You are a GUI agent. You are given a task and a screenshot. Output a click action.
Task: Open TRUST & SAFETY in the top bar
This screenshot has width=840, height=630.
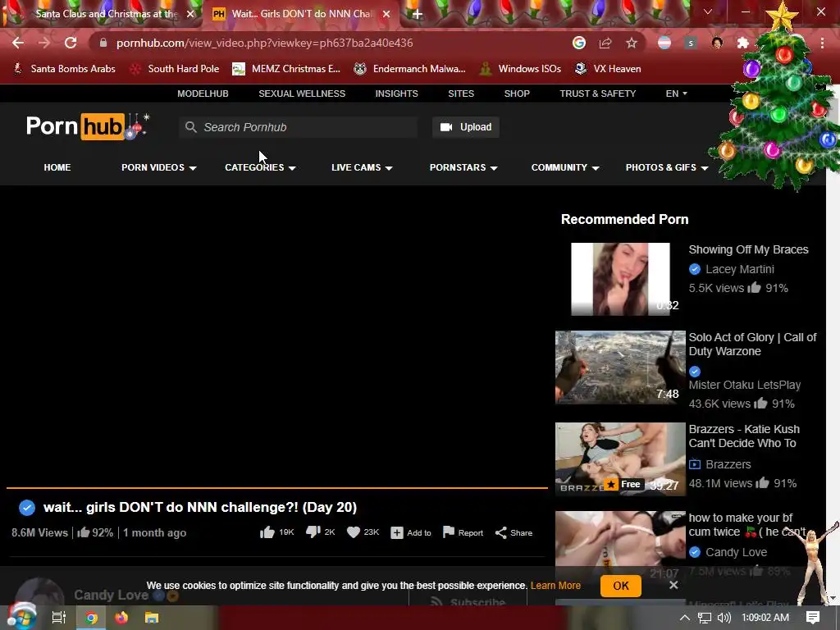tap(598, 94)
